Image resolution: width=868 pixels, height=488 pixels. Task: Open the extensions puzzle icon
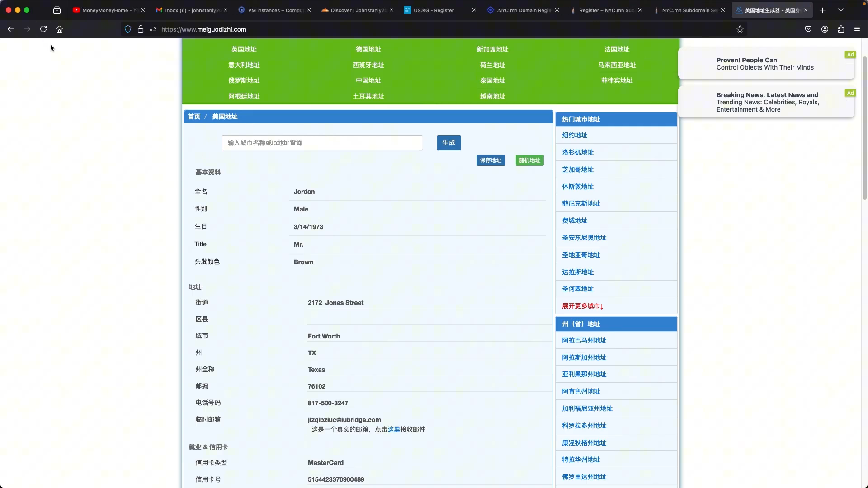[841, 29]
